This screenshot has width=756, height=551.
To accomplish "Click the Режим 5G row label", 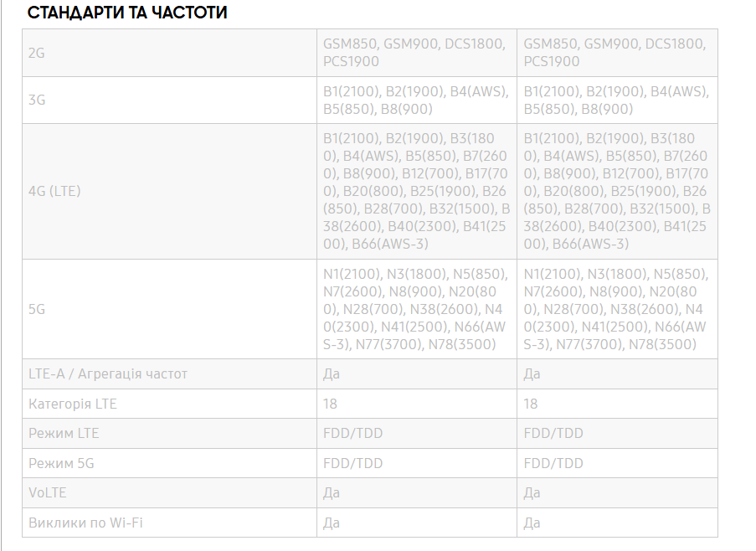I will pyautogui.click(x=61, y=463).
